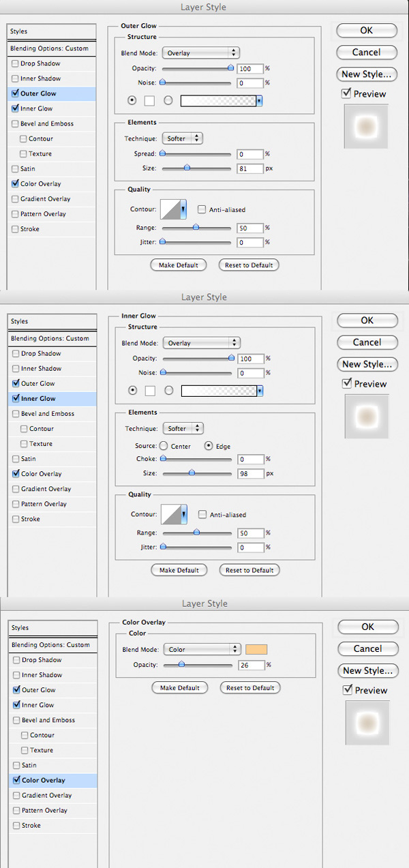Check Satin in the Color Overlay dialog's style list
The width and height of the screenshot is (409, 868).
tap(16, 765)
